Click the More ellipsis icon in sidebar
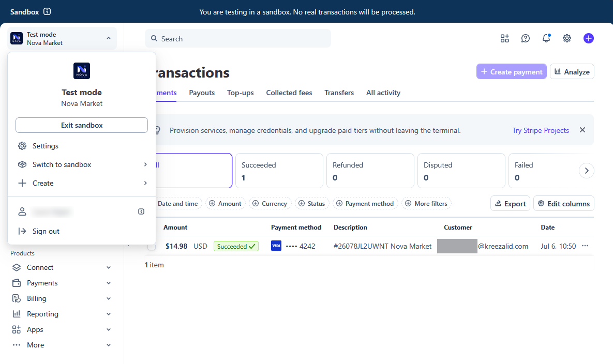This screenshot has height=364, width=613. point(17,345)
